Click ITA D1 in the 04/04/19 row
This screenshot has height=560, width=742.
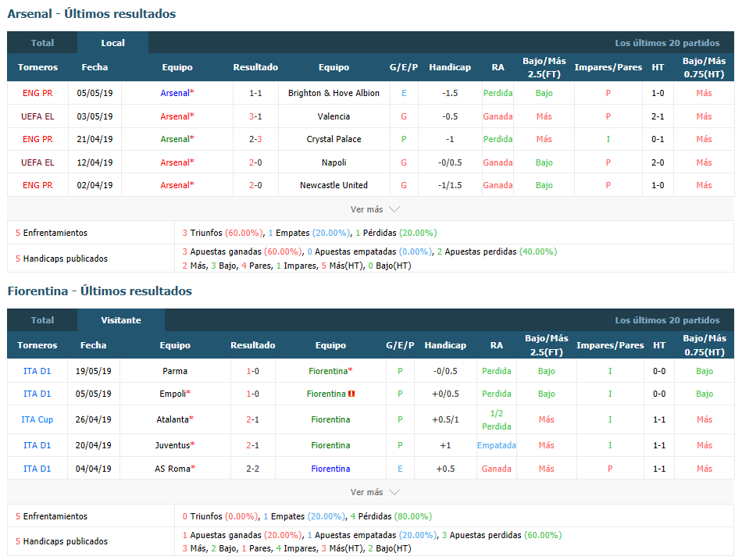tap(37, 469)
